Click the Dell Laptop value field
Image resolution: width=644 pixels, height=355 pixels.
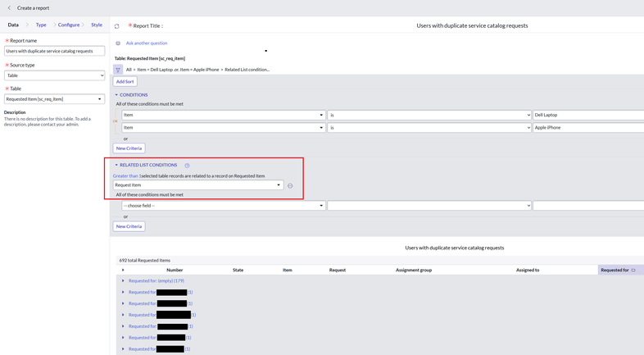[588, 115]
